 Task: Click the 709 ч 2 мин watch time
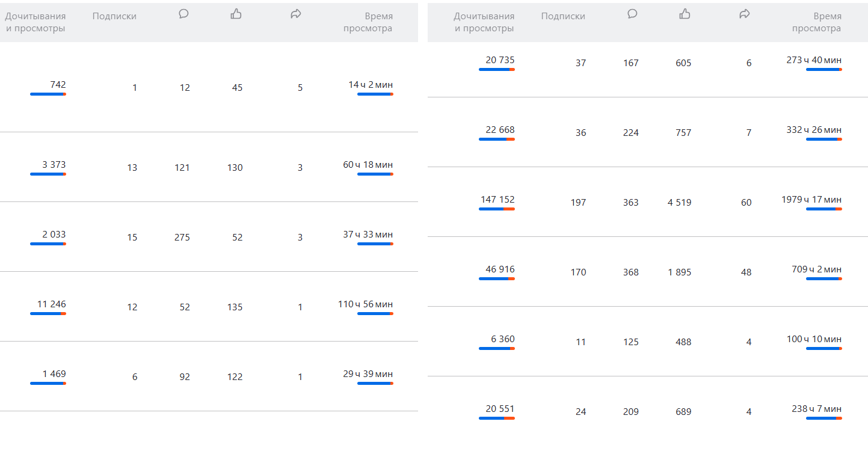pos(816,269)
